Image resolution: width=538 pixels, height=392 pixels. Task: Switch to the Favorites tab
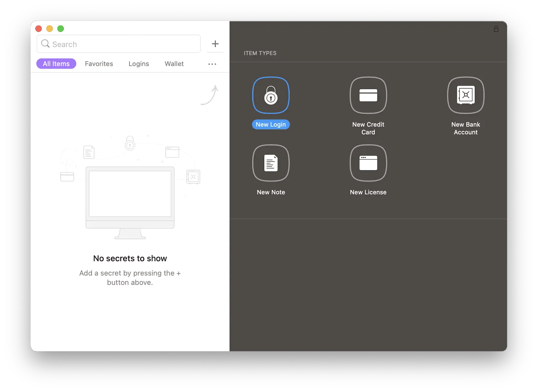(x=99, y=64)
